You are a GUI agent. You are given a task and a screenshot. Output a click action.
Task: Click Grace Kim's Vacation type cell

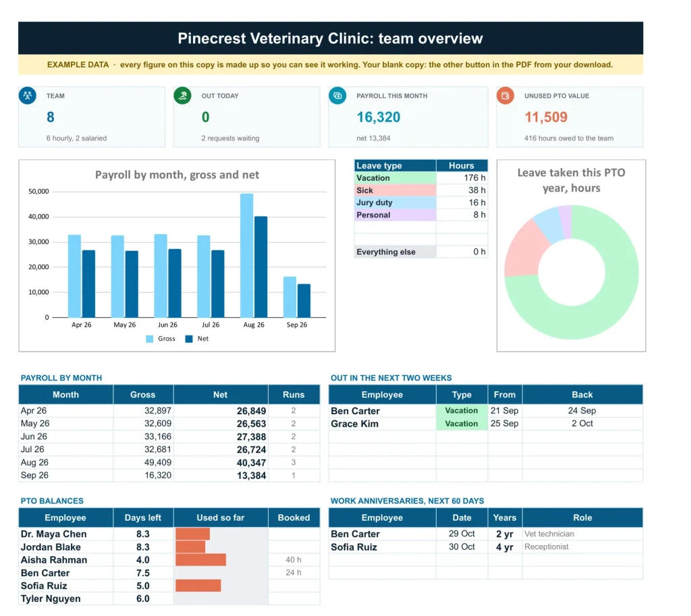[x=462, y=424]
